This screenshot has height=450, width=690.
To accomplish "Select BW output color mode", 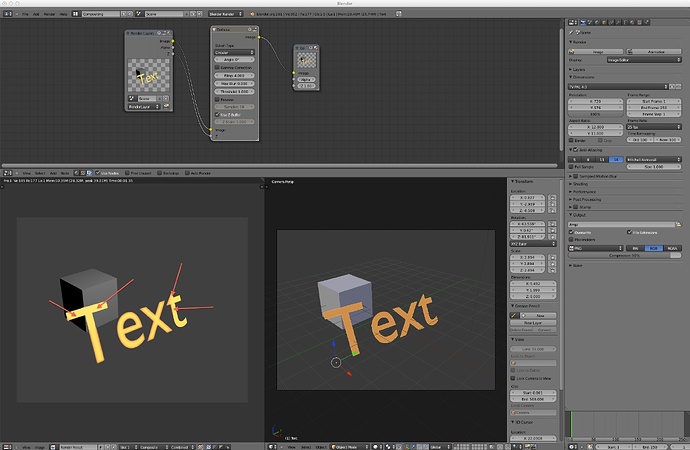I will click(635, 249).
